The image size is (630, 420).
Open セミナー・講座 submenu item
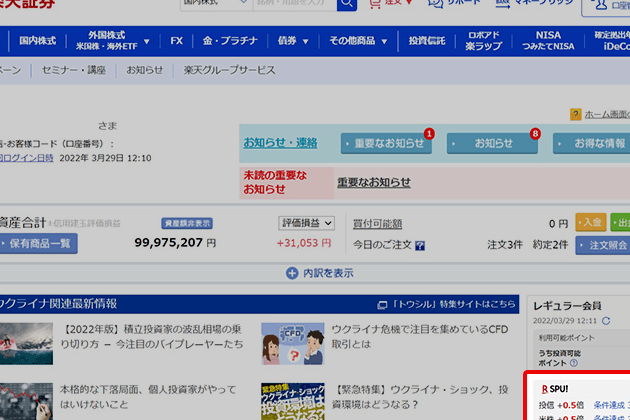click(x=74, y=70)
